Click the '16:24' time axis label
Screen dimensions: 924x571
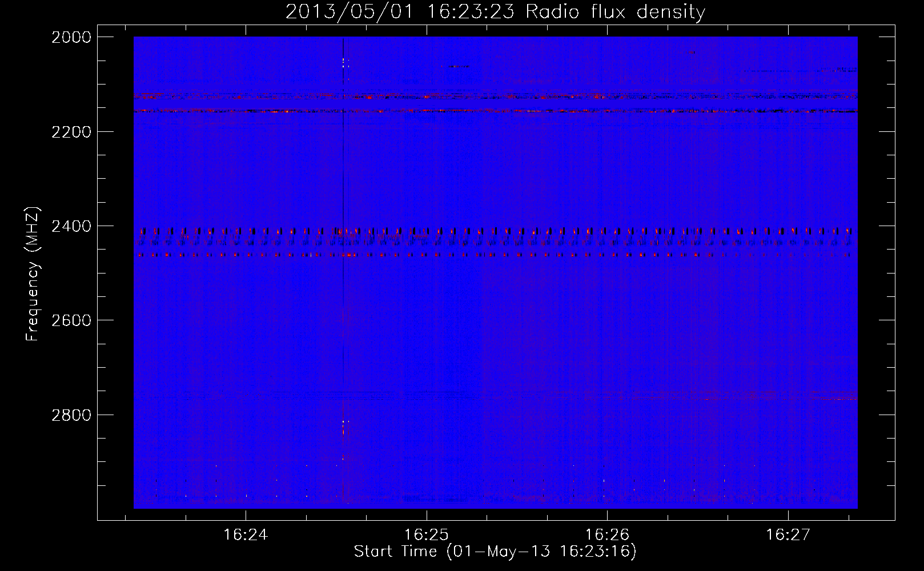point(246,535)
